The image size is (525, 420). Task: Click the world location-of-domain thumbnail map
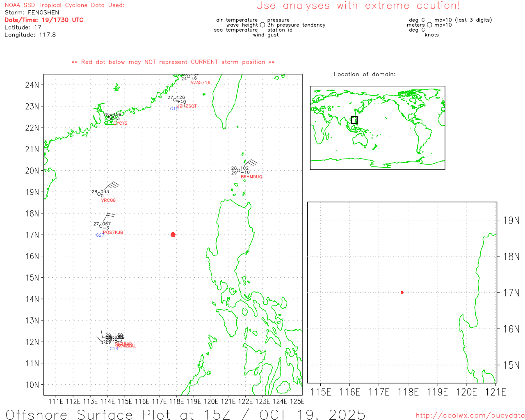click(377, 128)
